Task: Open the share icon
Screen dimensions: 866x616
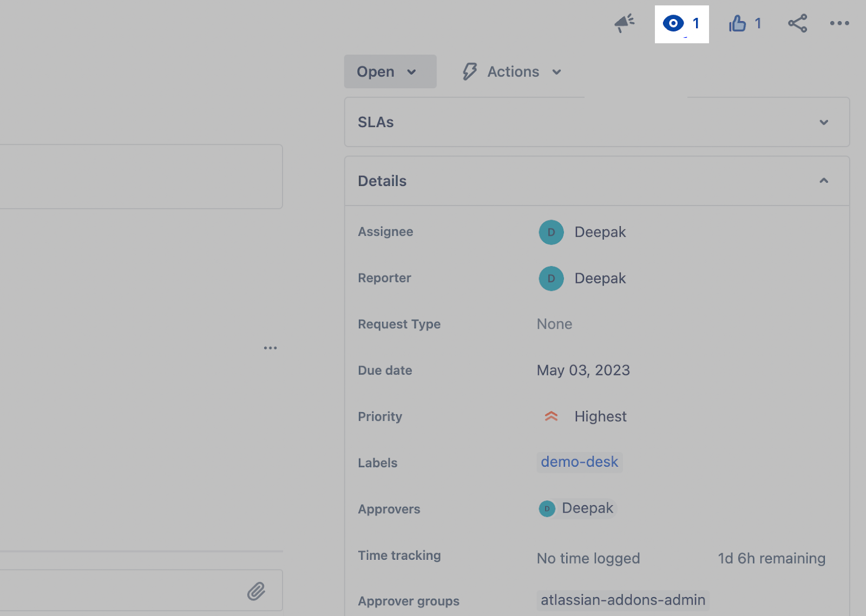Action: (797, 23)
